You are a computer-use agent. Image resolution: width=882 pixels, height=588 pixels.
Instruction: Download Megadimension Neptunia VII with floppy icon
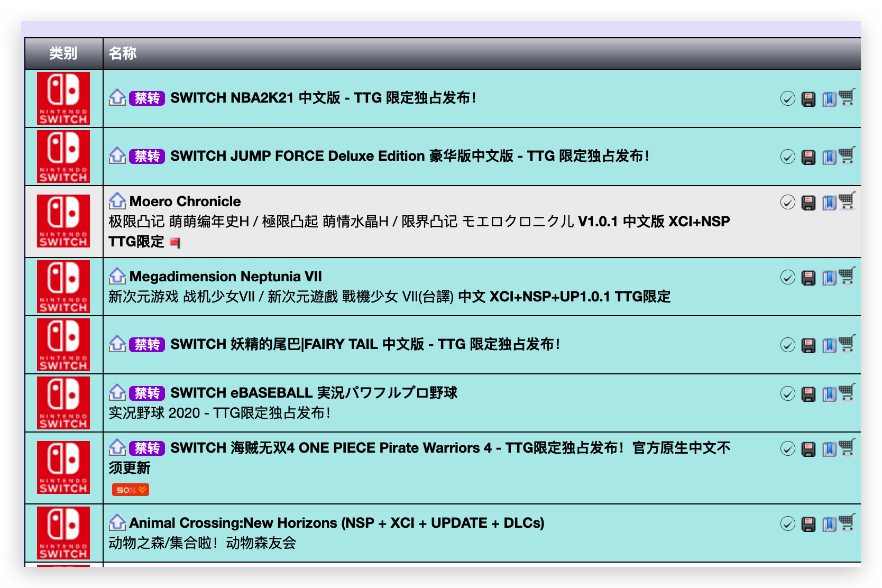[808, 278]
